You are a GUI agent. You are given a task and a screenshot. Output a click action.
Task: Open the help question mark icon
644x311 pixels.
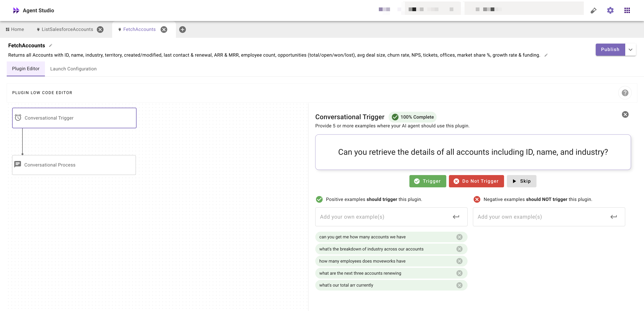(x=625, y=93)
